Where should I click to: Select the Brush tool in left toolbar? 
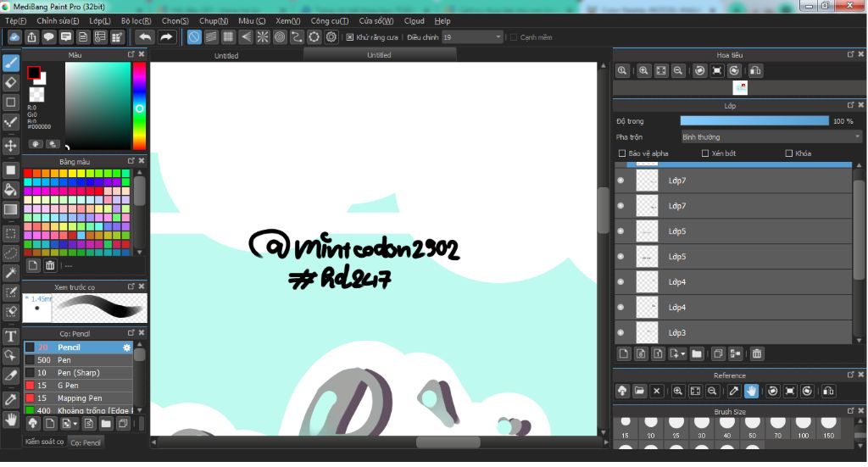[x=10, y=63]
